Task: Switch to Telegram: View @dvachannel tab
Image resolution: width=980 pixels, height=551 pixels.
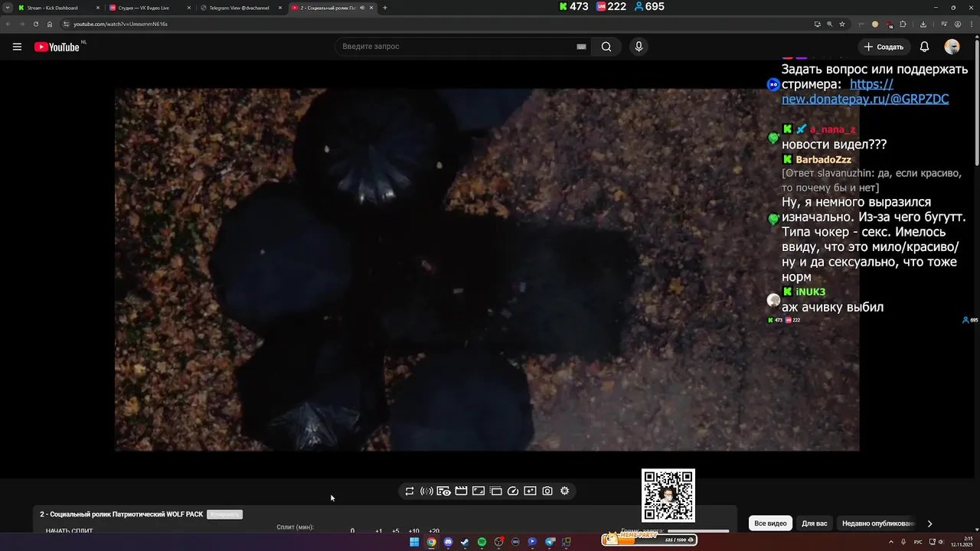Action: [x=237, y=8]
